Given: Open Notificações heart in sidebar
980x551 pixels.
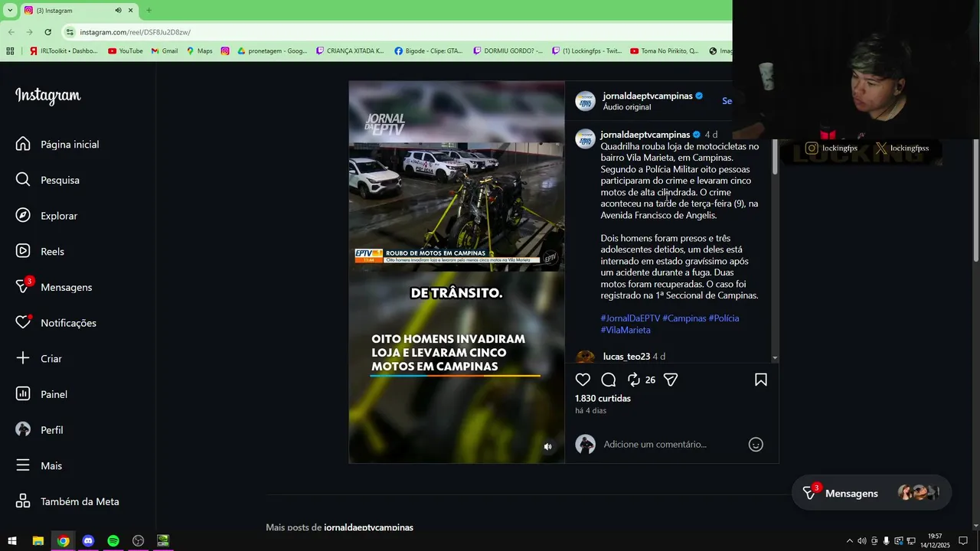Looking at the screenshot, I should (x=56, y=322).
